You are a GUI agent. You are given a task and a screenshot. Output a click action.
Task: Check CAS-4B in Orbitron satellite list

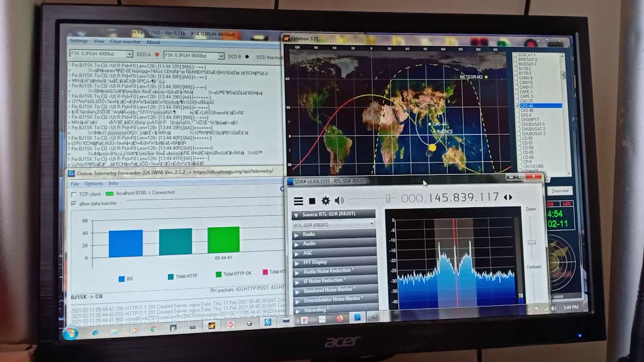[x=517, y=111]
